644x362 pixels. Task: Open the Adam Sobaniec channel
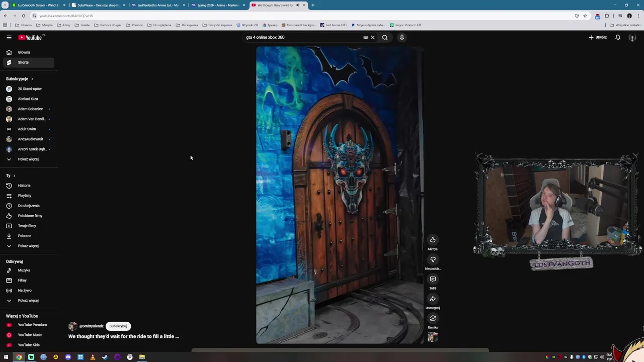point(28,109)
